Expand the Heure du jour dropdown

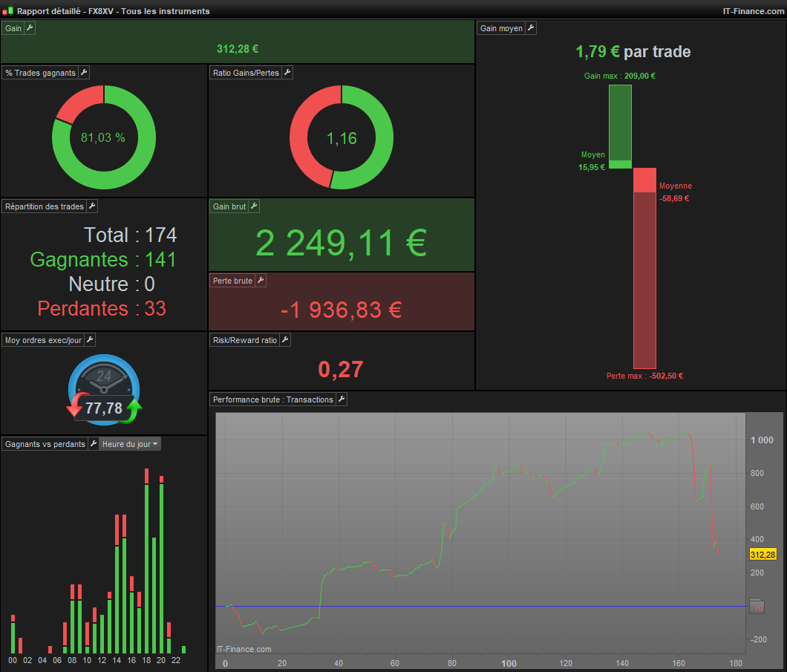(x=130, y=444)
